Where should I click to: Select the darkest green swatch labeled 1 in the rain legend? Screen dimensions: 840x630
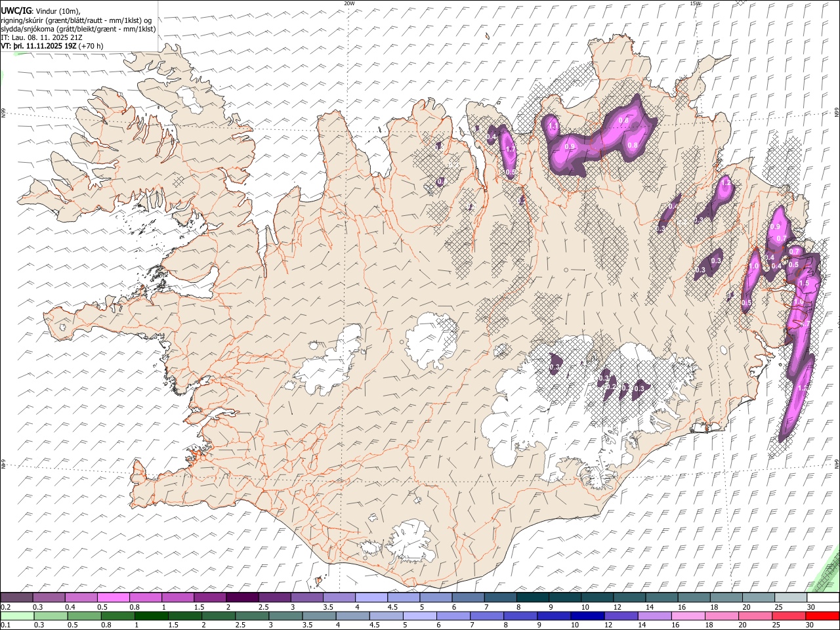(152, 616)
